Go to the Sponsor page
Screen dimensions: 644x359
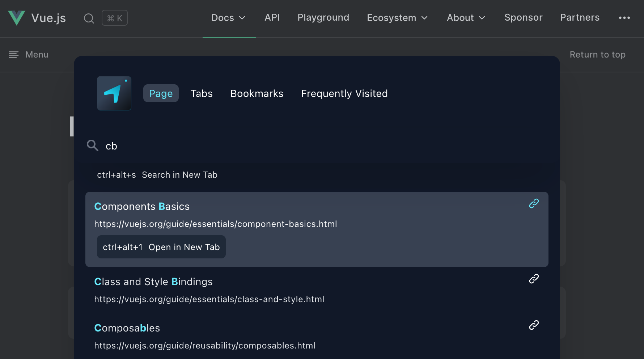pyautogui.click(x=524, y=17)
